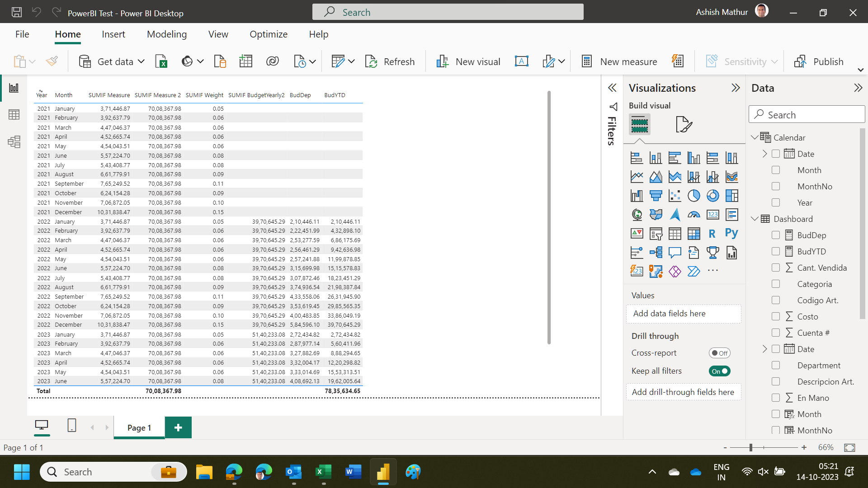Select the Page 1 tab

coord(139,427)
